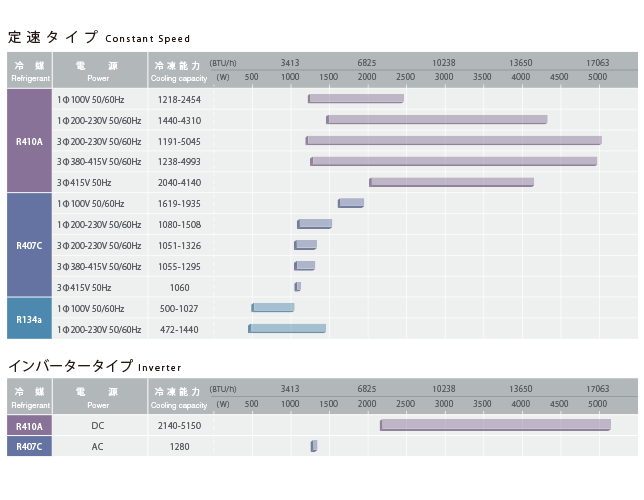Click the R134a refrigerant label
644x500 pixels.
click(x=29, y=319)
